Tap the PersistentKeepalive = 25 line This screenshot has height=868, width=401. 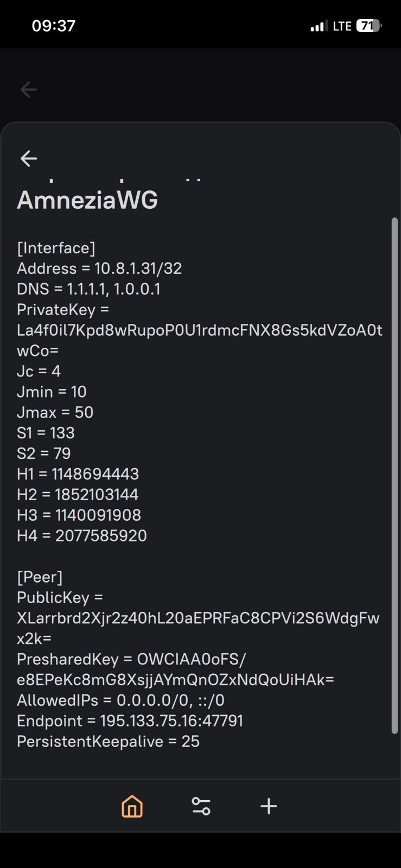tap(108, 742)
